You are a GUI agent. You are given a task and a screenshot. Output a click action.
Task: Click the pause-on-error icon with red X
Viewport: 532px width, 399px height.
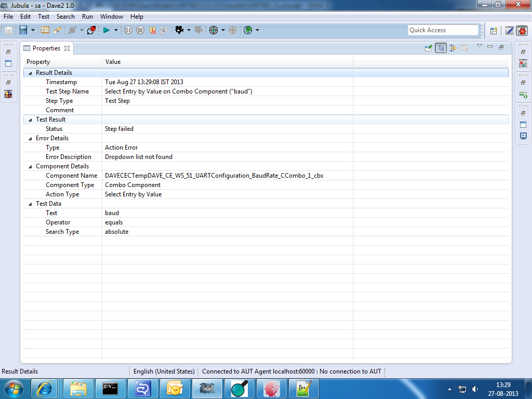pyautogui.click(x=153, y=30)
